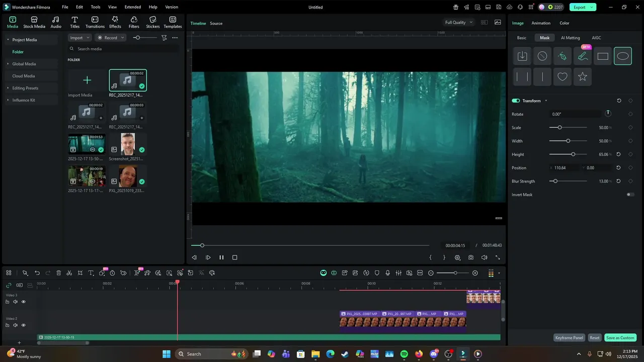Switch to the AI Matting tab
644x362 pixels.
[x=571, y=38]
